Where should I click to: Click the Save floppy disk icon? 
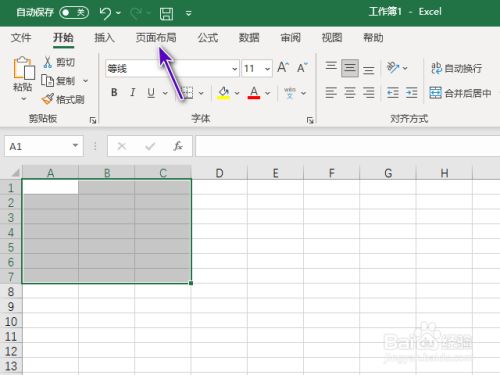coord(166,14)
